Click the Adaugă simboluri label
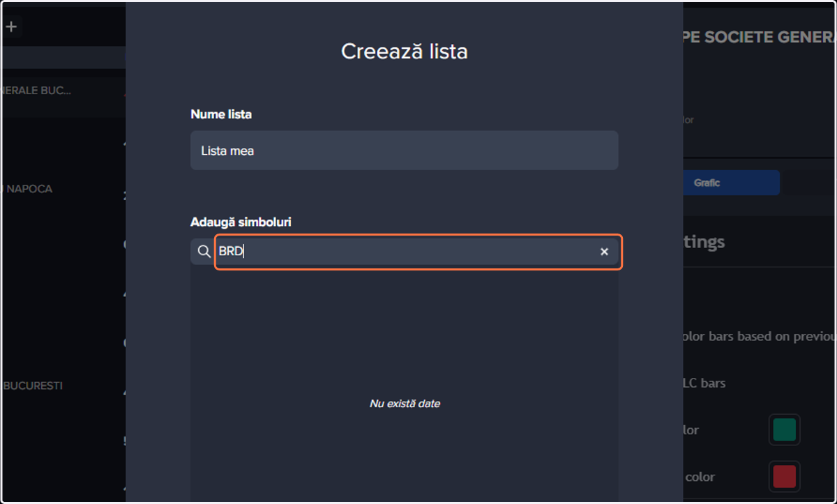The image size is (837, 504). pyautogui.click(x=241, y=222)
